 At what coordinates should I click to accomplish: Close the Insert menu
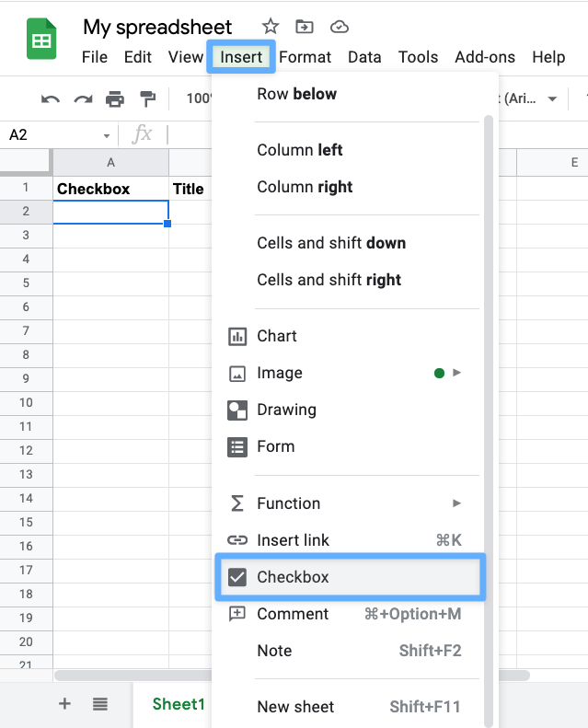tap(241, 57)
